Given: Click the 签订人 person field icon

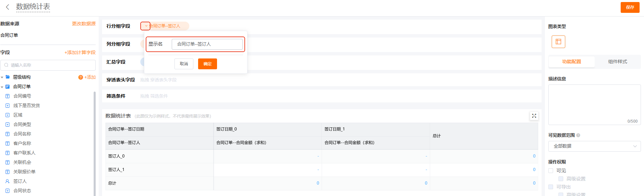Looking at the screenshot, I should click(7, 181).
